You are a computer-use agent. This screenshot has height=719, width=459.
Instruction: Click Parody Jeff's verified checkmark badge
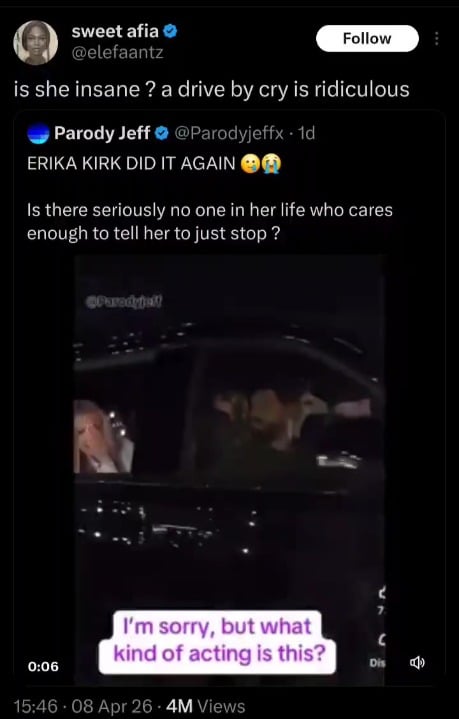[x=161, y=133]
